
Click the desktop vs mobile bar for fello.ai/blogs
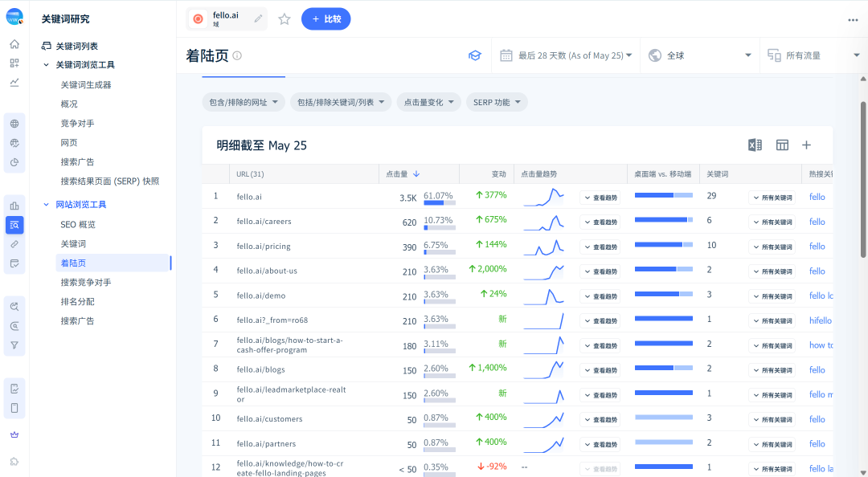coord(663,368)
